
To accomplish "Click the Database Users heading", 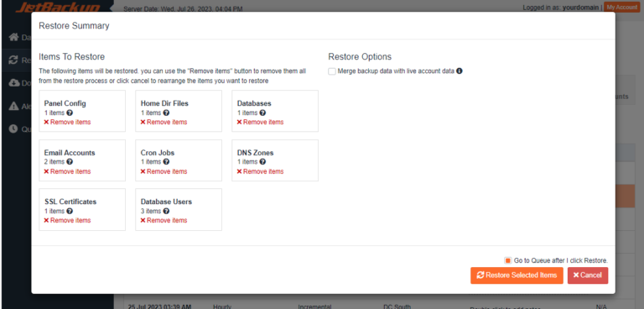I will tap(166, 202).
